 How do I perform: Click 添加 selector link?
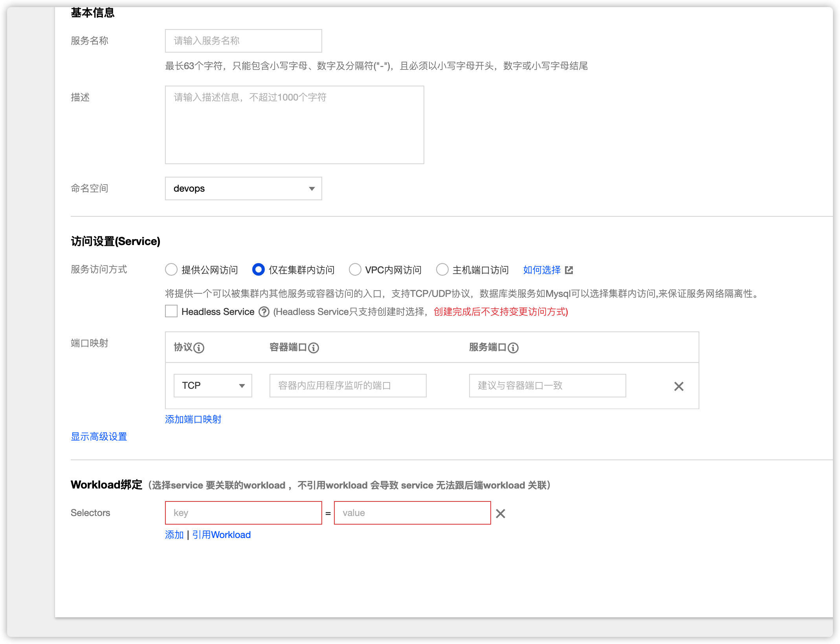(174, 535)
